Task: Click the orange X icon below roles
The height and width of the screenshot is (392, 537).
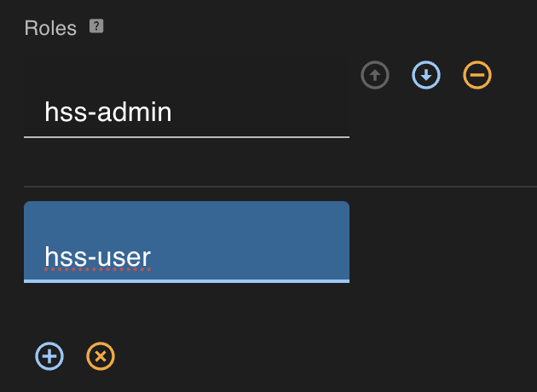Action: 101,356
